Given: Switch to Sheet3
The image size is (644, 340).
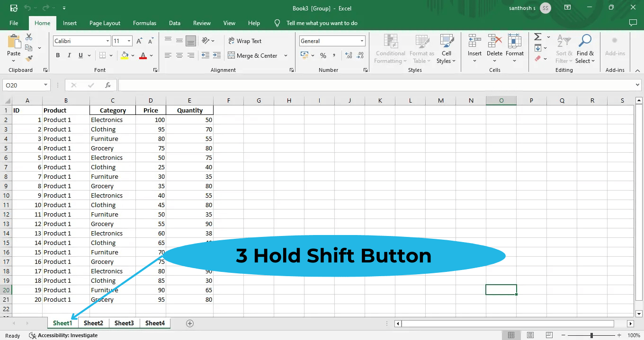Looking at the screenshot, I should pos(124,323).
